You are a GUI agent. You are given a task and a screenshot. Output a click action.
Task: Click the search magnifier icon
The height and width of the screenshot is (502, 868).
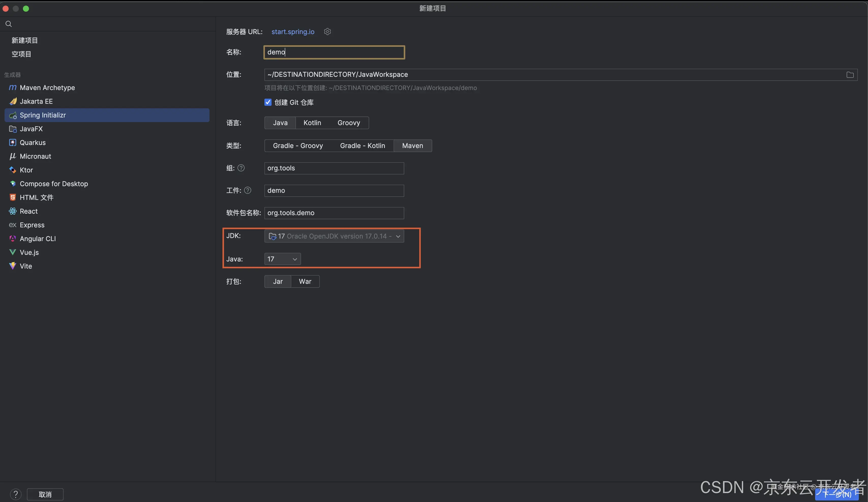pyautogui.click(x=9, y=24)
